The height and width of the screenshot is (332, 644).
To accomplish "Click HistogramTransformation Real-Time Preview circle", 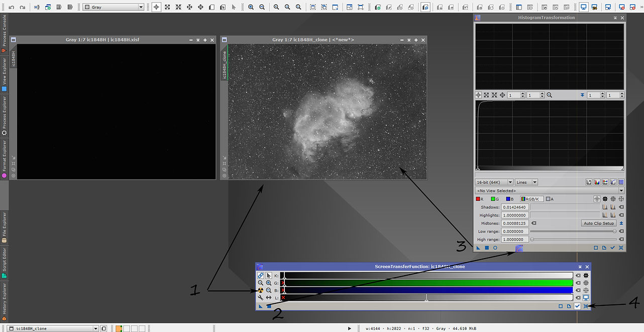I will pyautogui.click(x=495, y=247).
